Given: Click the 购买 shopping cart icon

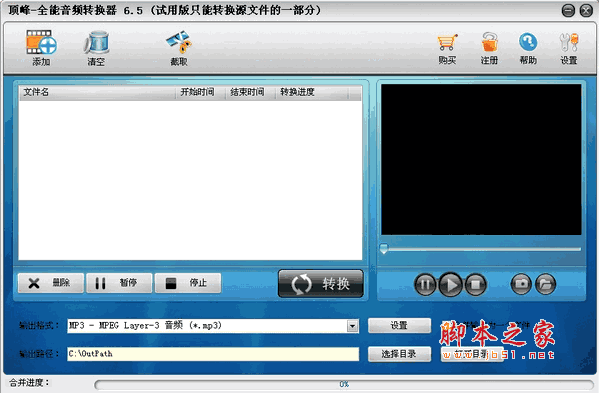Looking at the screenshot, I should click(447, 49).
